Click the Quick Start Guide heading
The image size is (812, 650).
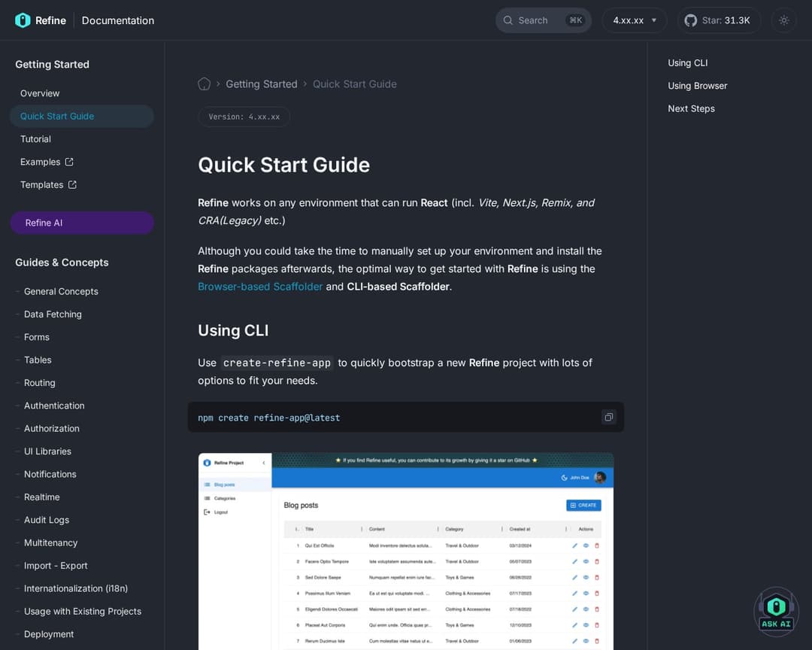point(283,165)
